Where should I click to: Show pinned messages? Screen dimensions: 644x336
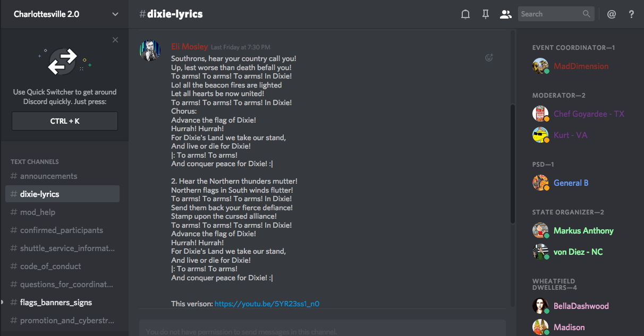click(485, 14)
